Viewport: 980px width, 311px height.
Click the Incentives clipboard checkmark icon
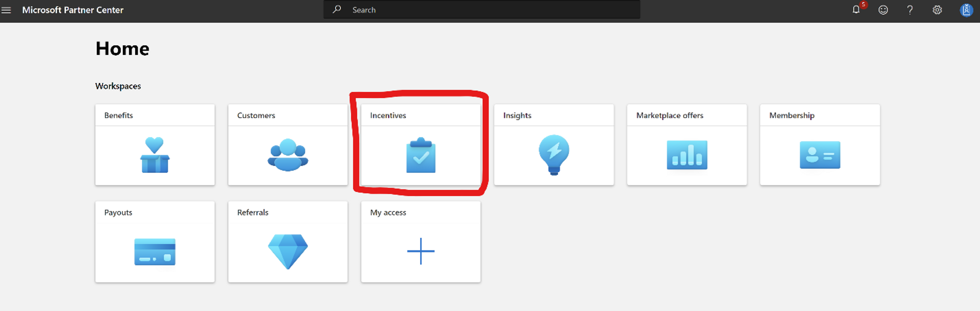tap(421, 155)
